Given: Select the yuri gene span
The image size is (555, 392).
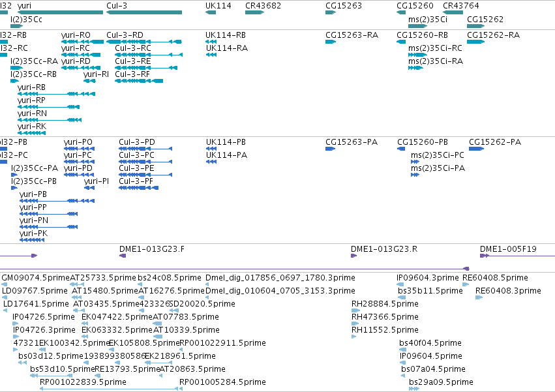Looking at the screenshot, I should pos(60,12).
